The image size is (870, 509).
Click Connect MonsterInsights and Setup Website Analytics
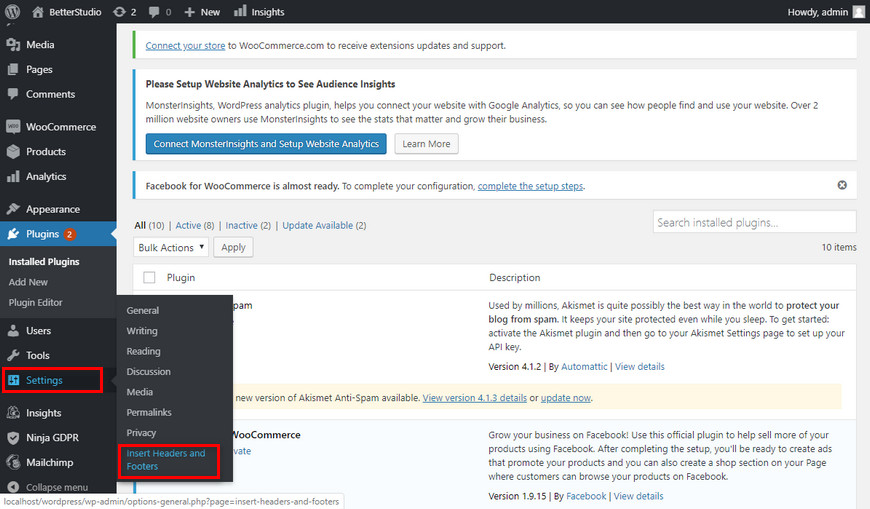266,144
